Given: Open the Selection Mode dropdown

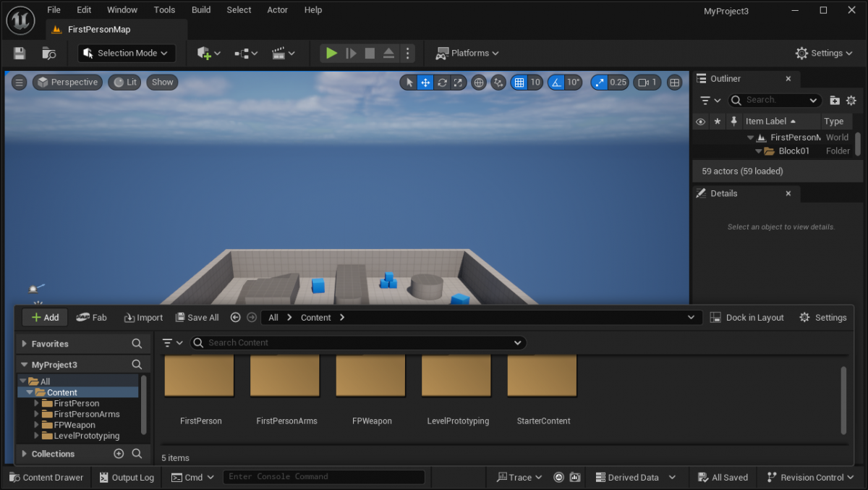Looking at the screenshot, I should (127, 53).
